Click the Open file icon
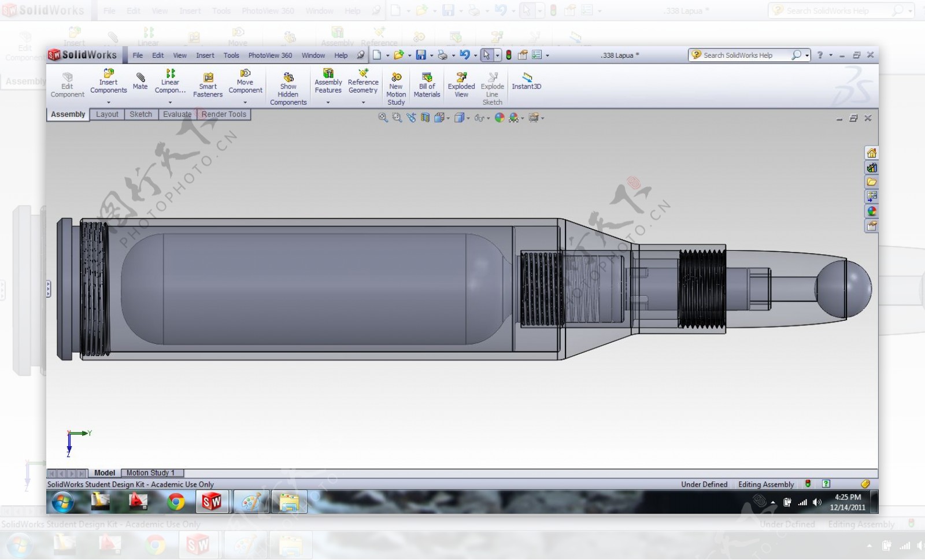The width and height of the screenshot is (925, 560). point(398,55)
